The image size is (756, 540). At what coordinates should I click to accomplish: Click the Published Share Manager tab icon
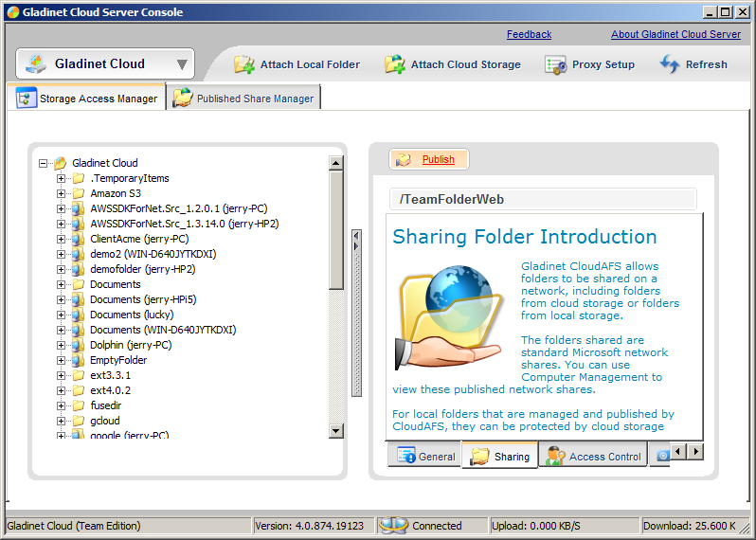pyautogui.click(x=183, y=98)
